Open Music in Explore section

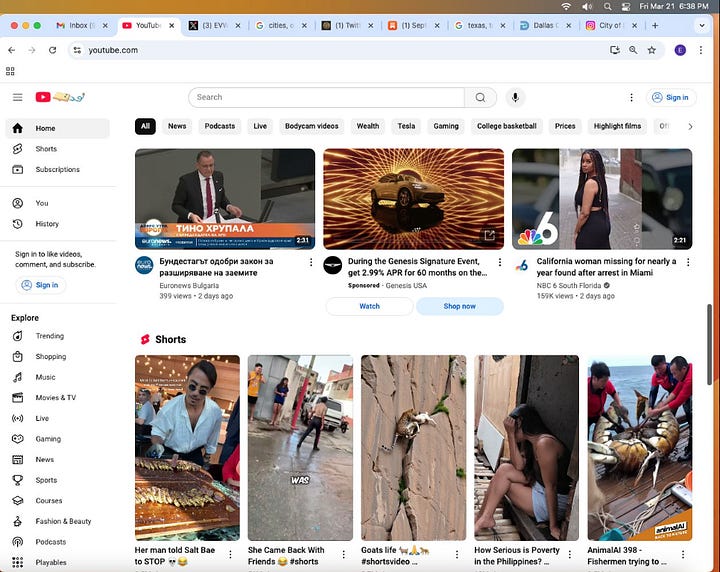tap(57, 377)
